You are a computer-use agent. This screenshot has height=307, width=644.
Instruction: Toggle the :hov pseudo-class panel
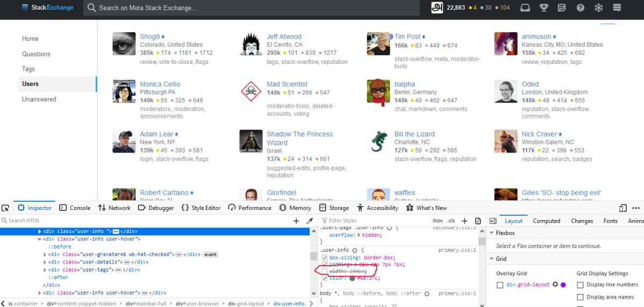437,221
